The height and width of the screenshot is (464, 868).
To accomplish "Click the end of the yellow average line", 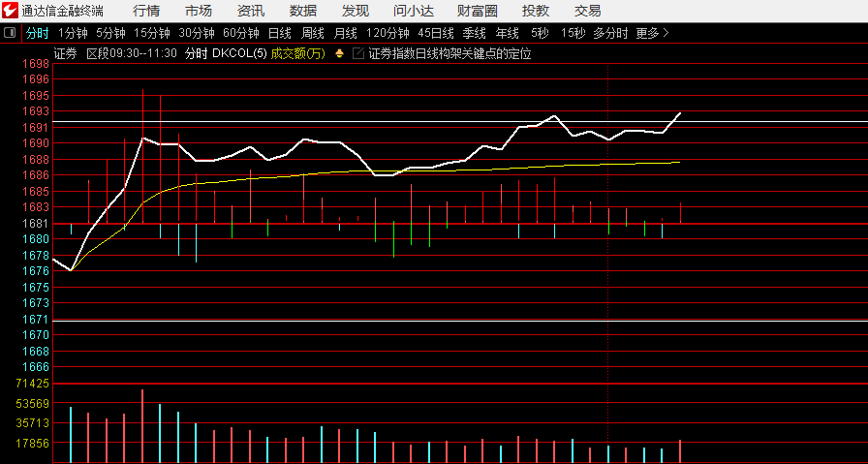I will tap(679, 162).
